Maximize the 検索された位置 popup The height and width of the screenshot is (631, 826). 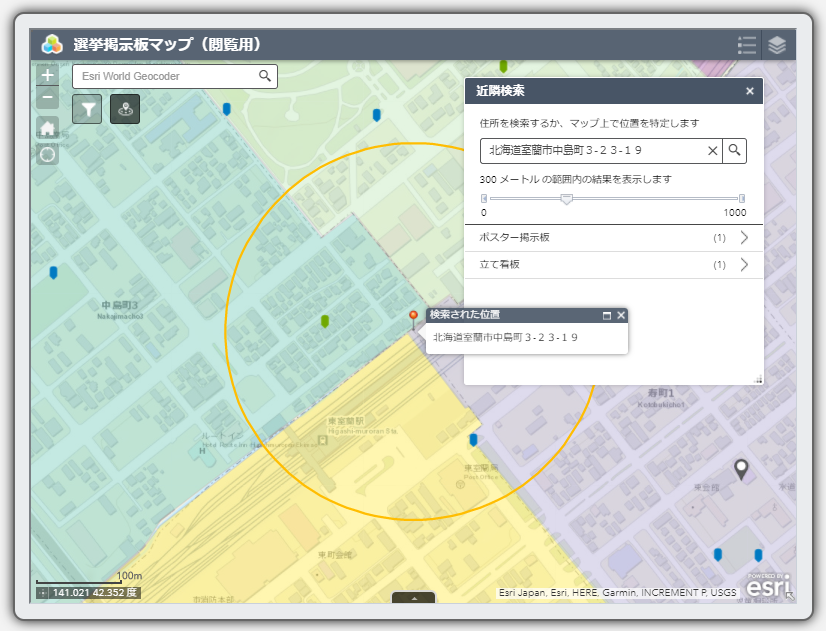point(607,315)
